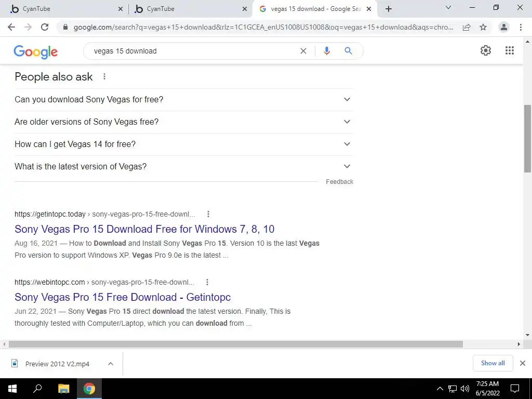Click the Feedback link

click(340, 182)
